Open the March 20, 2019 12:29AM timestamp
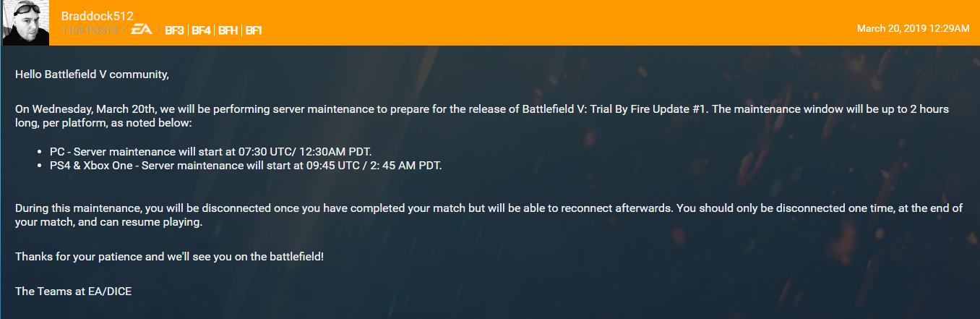980x319 pixels. (x=913, y=28)
